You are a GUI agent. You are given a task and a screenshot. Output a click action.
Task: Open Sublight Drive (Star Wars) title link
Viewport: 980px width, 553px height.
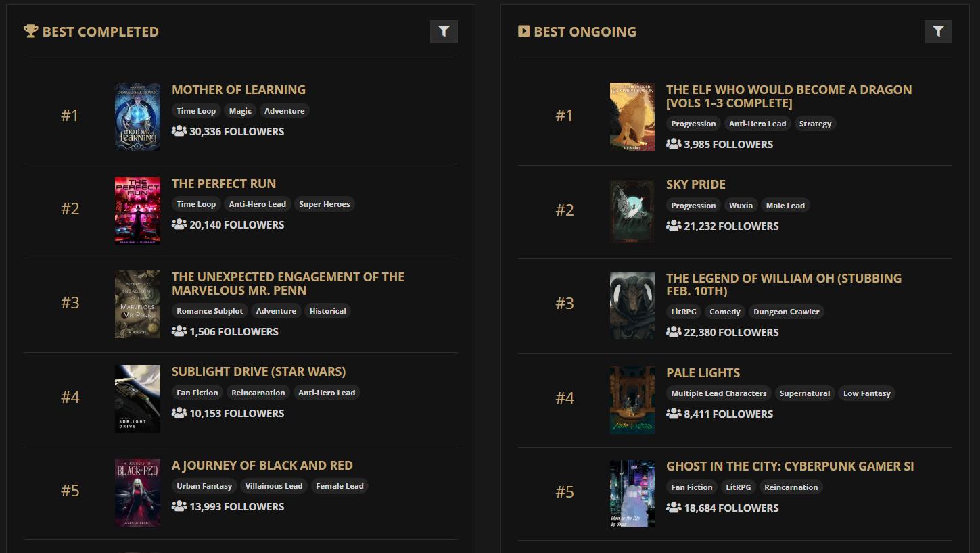pos(258,371)
